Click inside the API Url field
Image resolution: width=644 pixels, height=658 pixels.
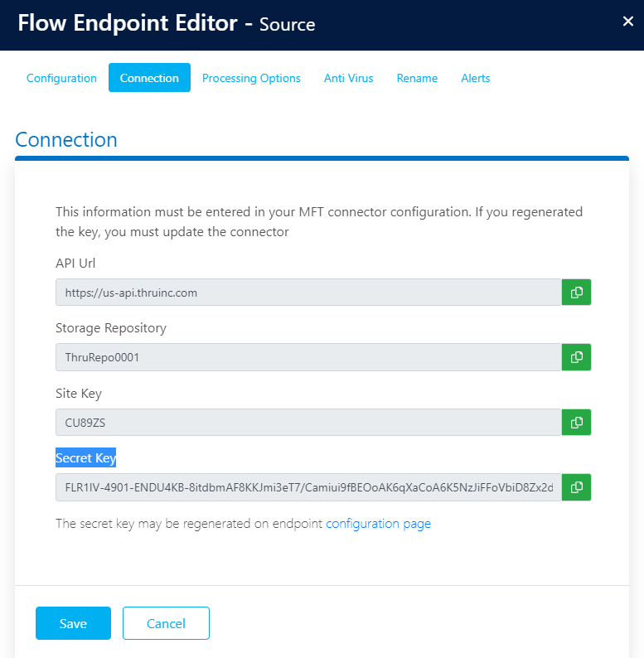coord(308,293)
